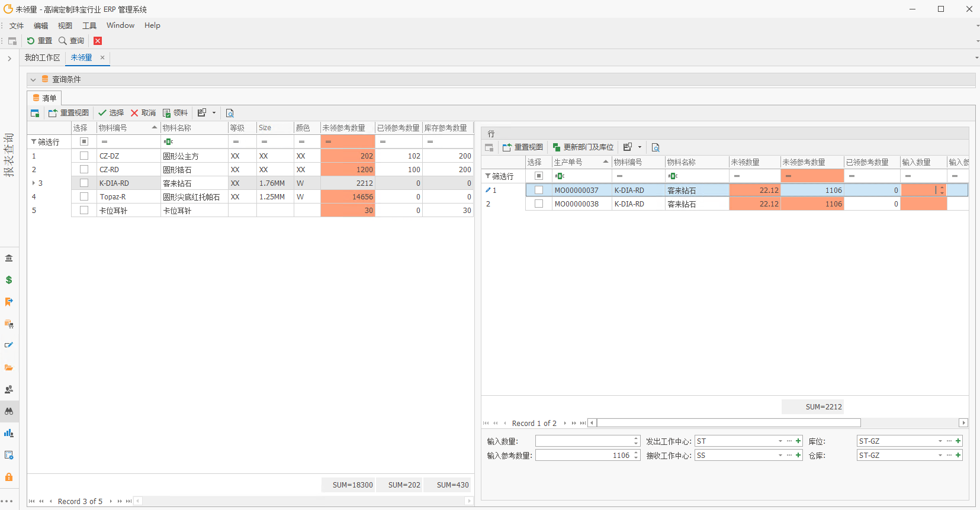The height and width of the screenshot is (510, 980).
Task: Open the 工具 menu
Action: click(89, 25)
